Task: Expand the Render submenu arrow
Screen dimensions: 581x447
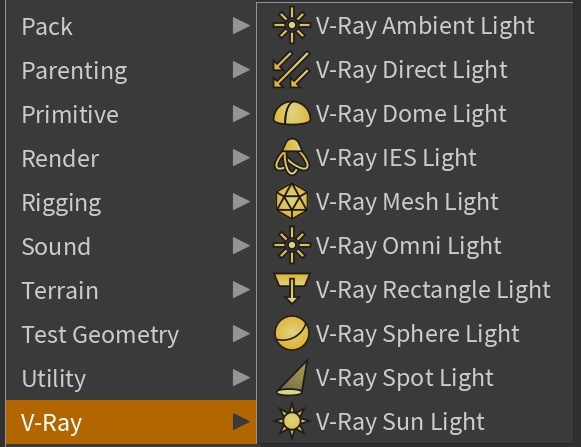Action: click(241, 158)
